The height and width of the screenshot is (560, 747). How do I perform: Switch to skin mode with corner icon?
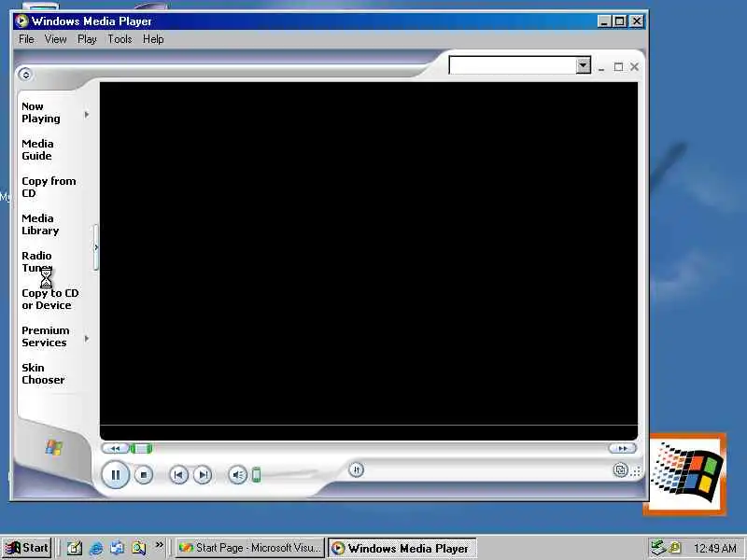pos(620,470)
